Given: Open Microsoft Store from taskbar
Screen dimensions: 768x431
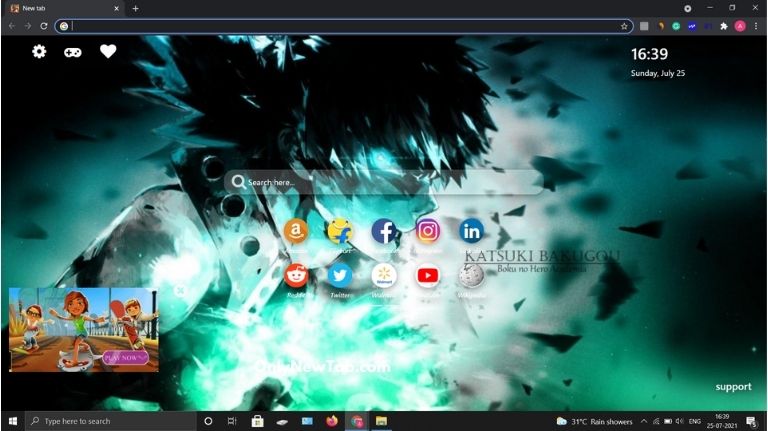Looking at the screenshot, I should (258, 421).
